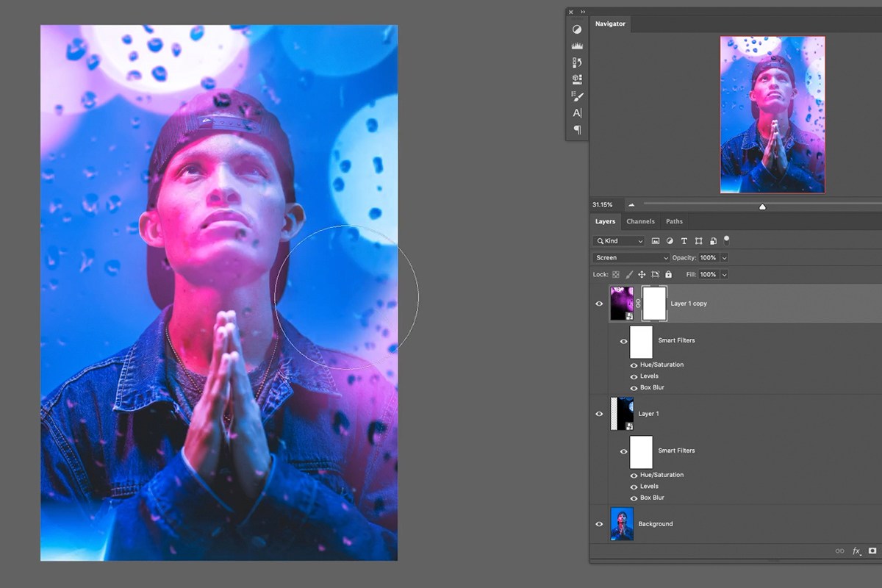
Task: Open the Opacity dropdown arrow
Action: pyautogui.click(x=724, y=258)
